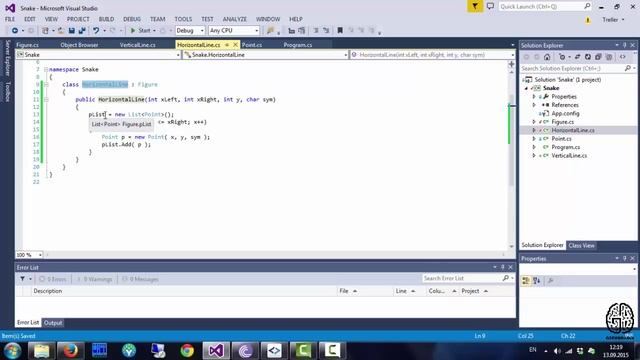Open the ANALYZE menu
The image size is (640, 360).
click(234, 19)
